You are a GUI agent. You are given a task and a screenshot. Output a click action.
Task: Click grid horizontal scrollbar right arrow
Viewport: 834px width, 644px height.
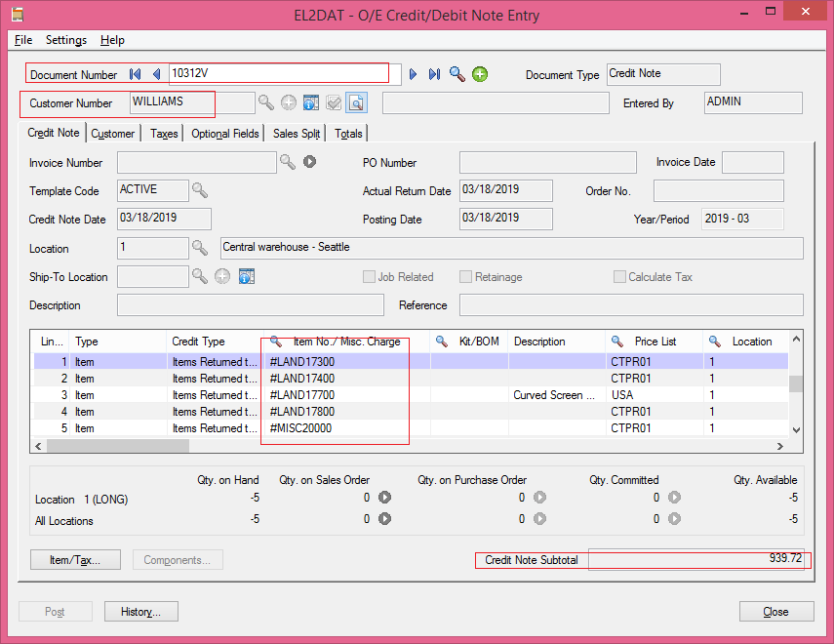[779, 446]
